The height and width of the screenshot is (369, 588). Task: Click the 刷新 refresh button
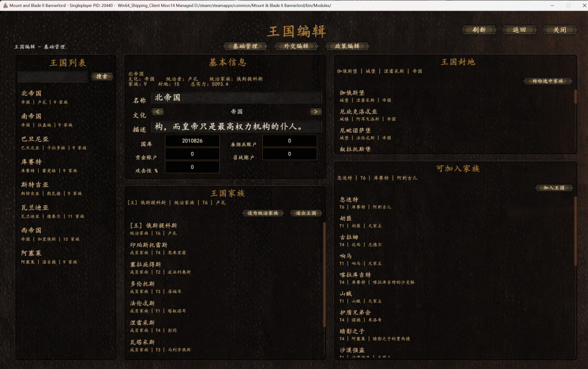click(479, 29)
